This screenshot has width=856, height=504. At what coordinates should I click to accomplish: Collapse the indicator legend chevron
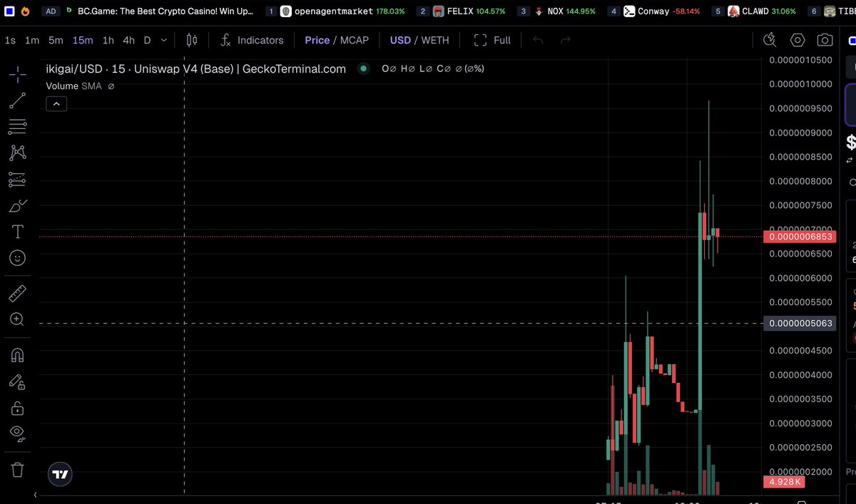[56, 104]
